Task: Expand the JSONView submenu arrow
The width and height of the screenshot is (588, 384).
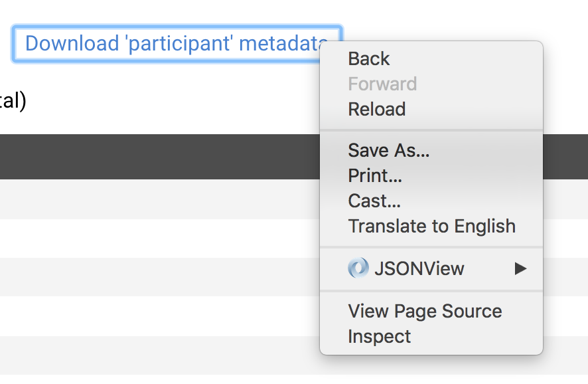Action: [x=520, y=268]
